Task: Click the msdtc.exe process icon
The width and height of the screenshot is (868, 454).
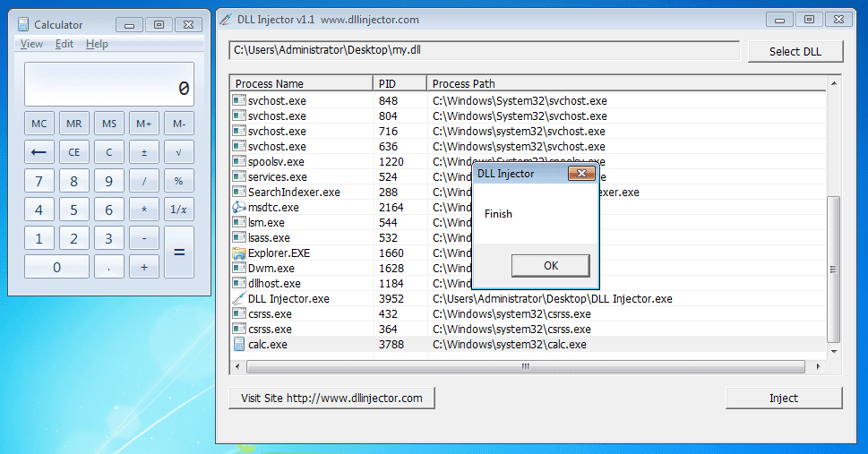Action: (x=238, y=208)
